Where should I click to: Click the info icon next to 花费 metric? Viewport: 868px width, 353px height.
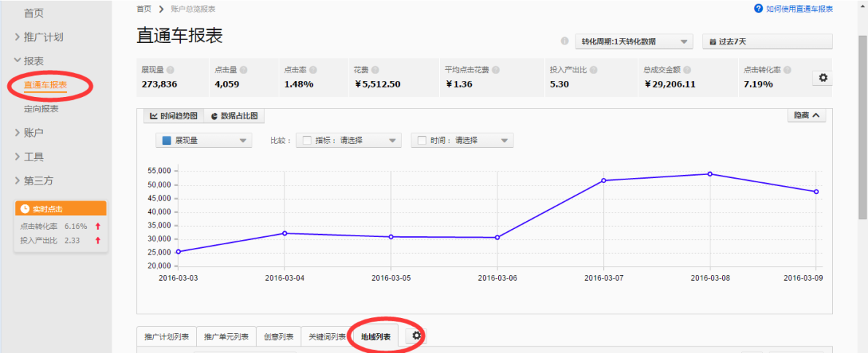pyautogui.click(x=376, y=70)
